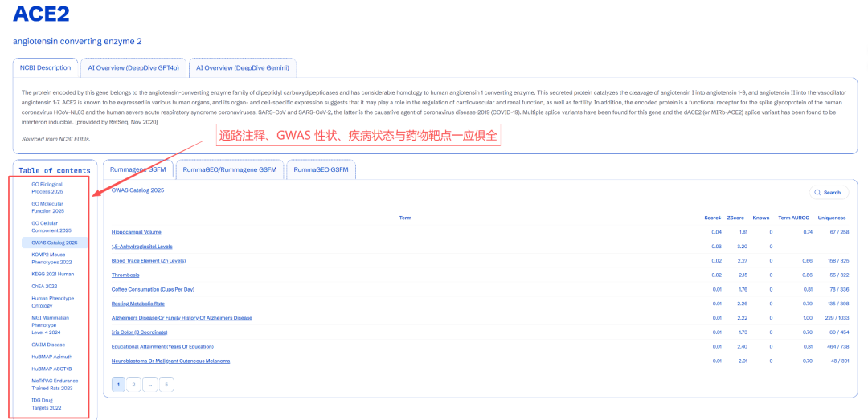Click the Search button with magnifier icon
This screenshot has height=420, width=868.
pyautogui.click(x=829, y=193)
